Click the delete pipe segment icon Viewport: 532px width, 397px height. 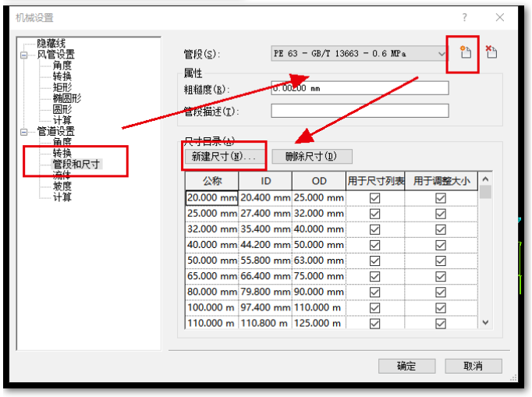pyautogui.click(x=491, y=53)
